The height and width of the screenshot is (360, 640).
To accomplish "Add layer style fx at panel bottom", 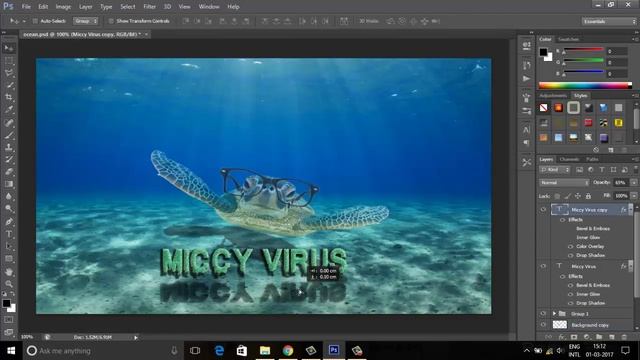I will pos(562,337).
